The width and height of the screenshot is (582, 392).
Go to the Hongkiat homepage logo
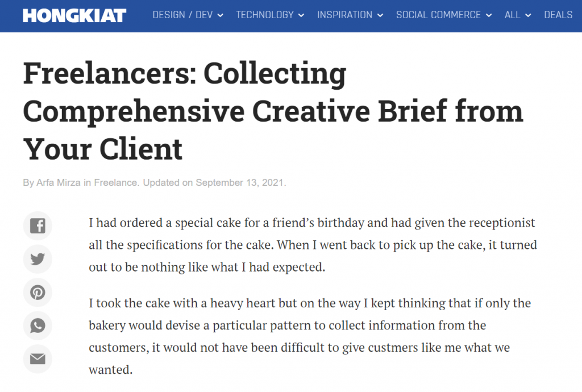(74, 15)
